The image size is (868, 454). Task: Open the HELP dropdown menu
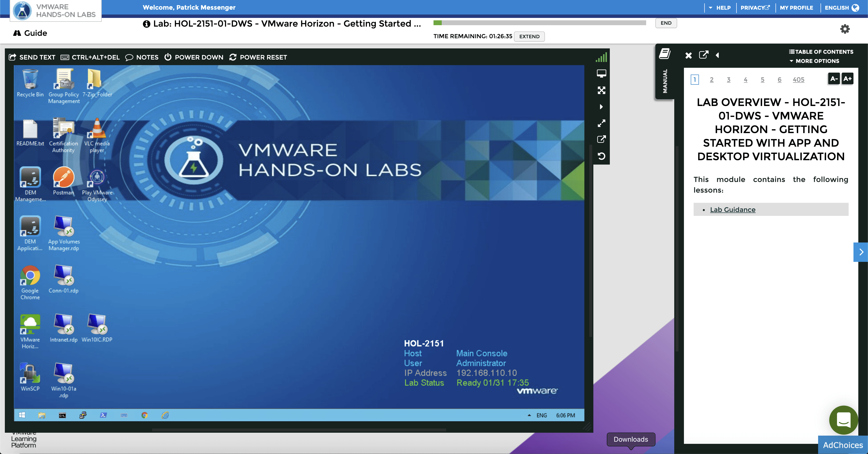coord(720,8)
